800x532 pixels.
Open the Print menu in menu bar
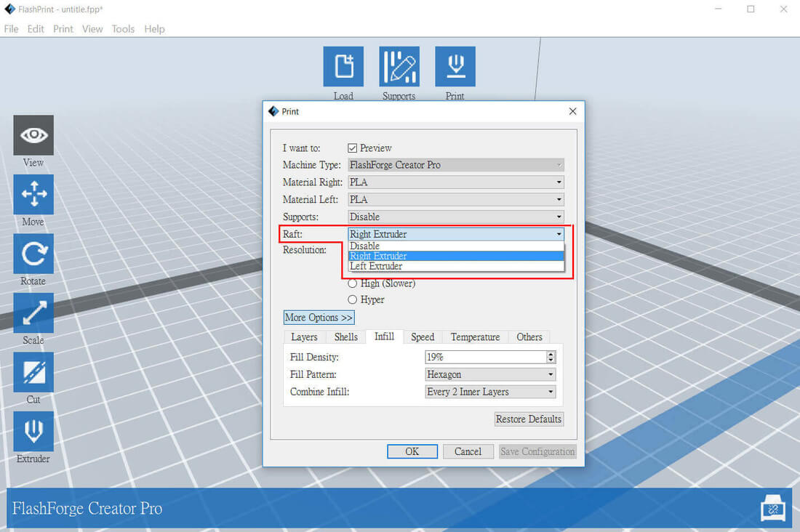coord(63,29)
